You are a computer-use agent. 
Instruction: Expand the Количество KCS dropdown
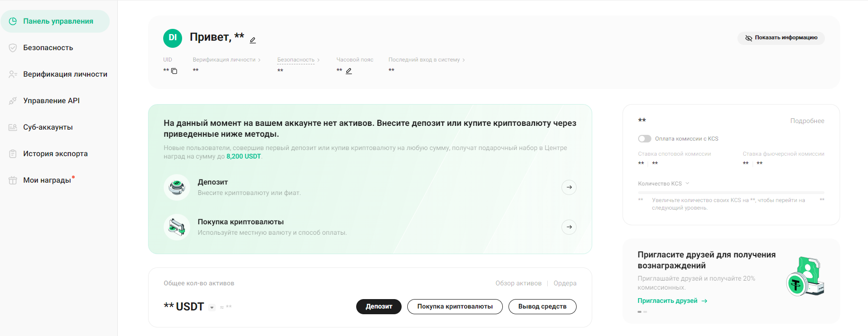(687, 184)
